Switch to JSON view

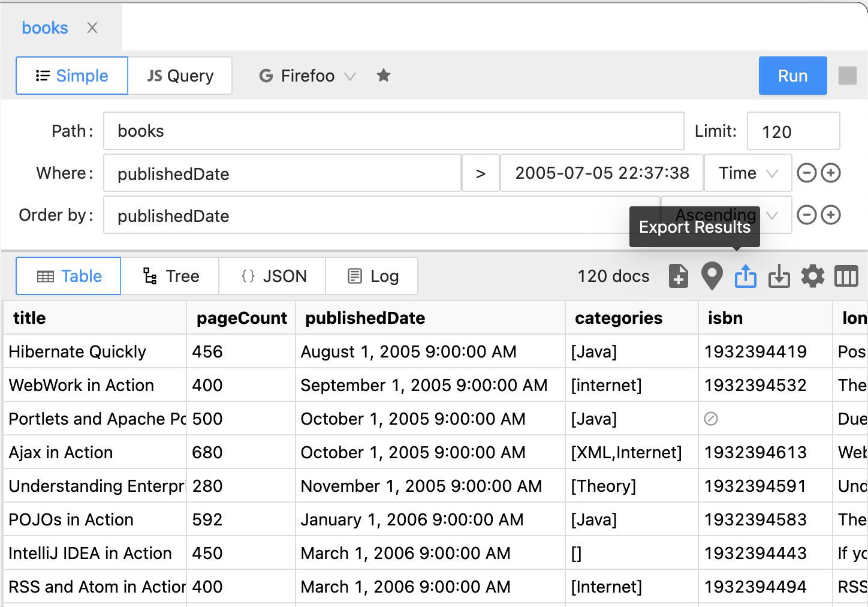273,276
